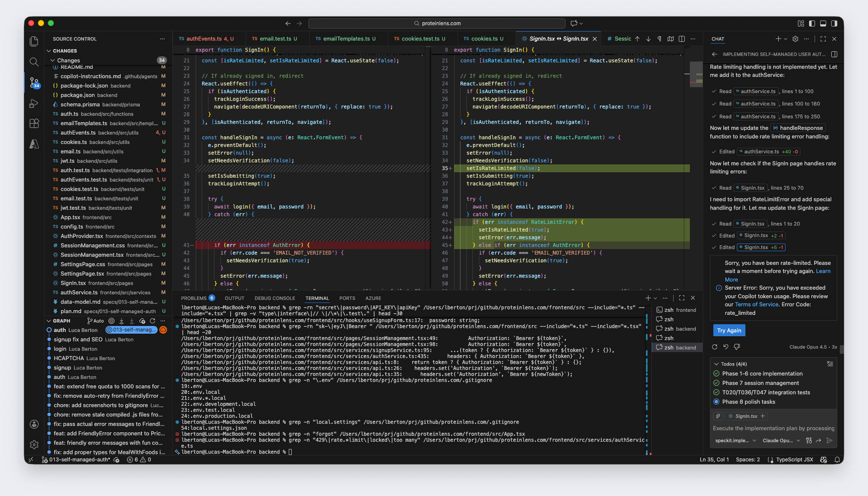
Task: Open the Extensions view
Action: point(34,123)
